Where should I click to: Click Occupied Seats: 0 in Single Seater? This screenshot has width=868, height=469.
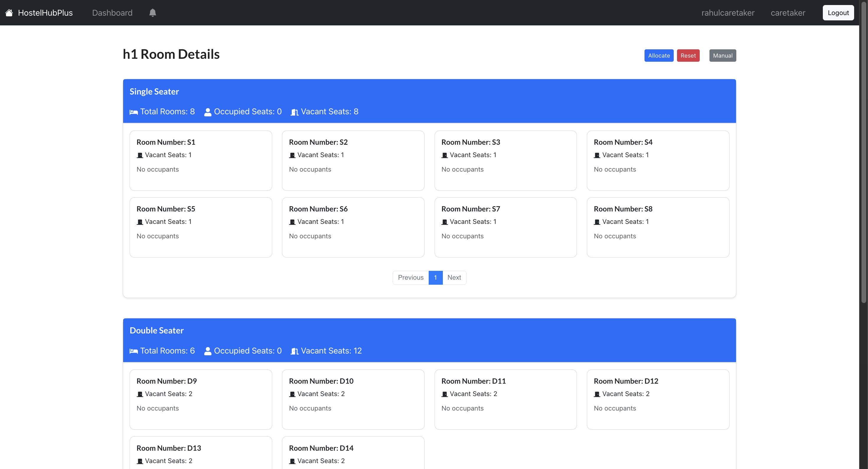248,112
